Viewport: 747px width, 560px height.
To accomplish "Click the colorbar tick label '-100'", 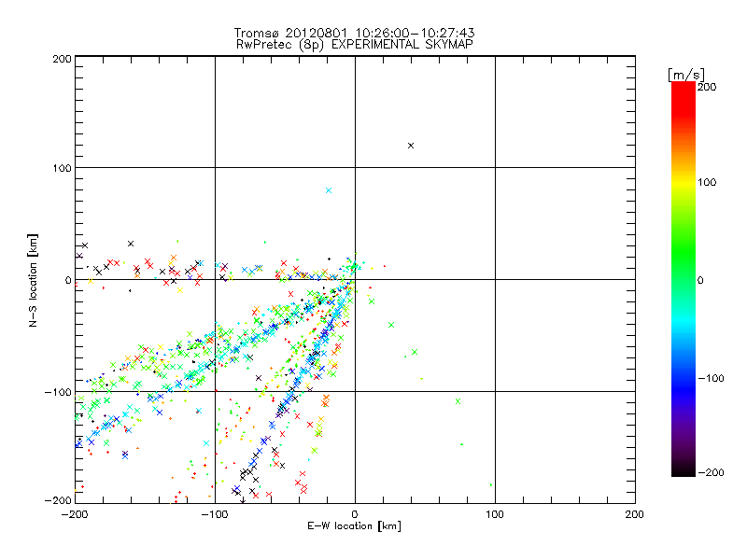I will pos(711,378).
